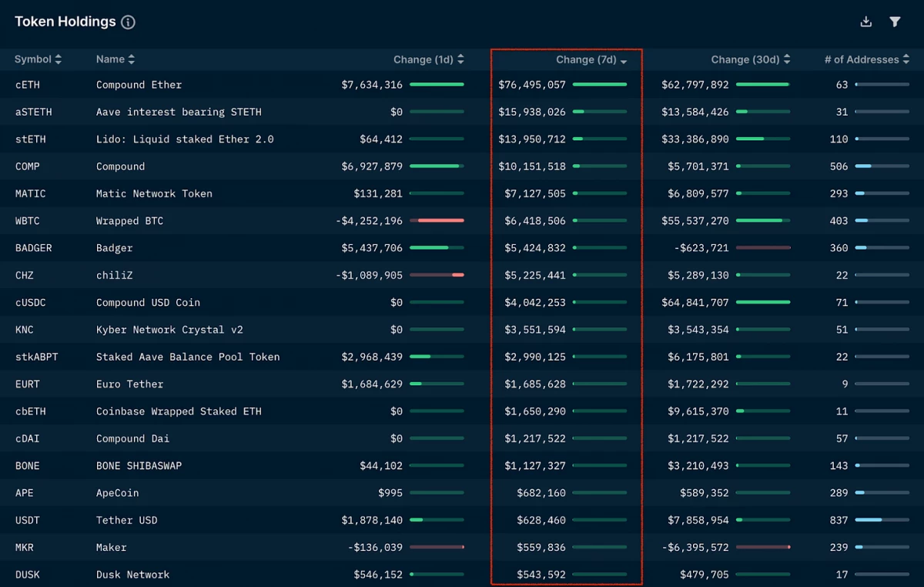Select the aSTETH symbol cell

pyautogui.click(x=34, y=112)
